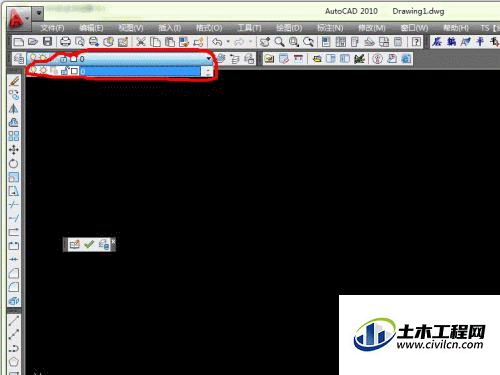This screenshot has height=375, width=500.
Task: Toggle freeze sun icon for layer 0
Action: tap(43, 70)
